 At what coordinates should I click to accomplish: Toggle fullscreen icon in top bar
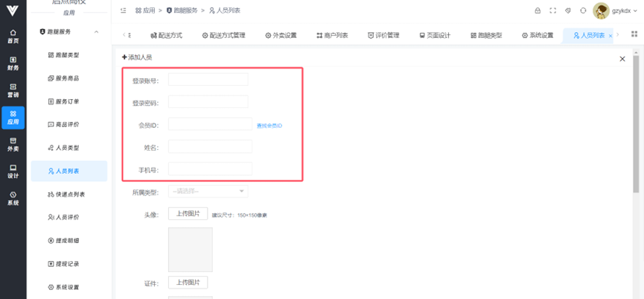[x=552, y=10]
